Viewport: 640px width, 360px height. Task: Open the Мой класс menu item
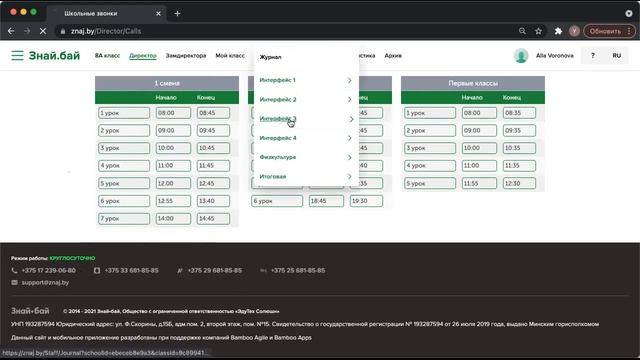point(230,56)
